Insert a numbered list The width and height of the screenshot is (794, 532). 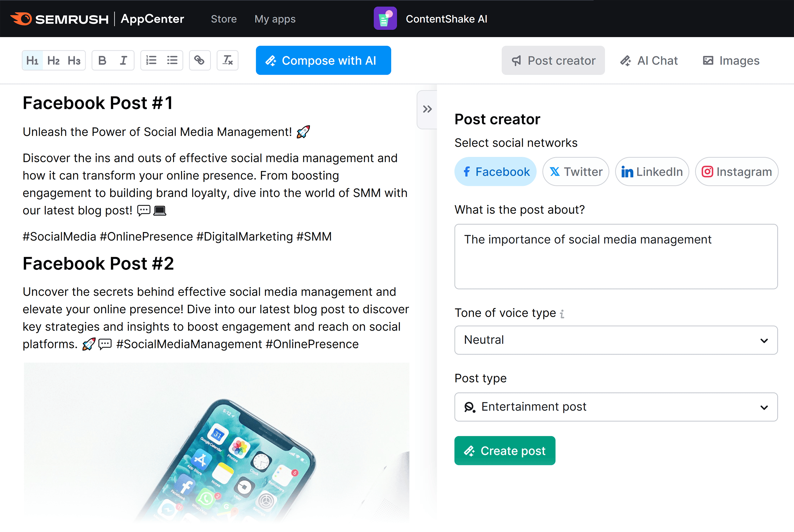click(x=151, y=61)
